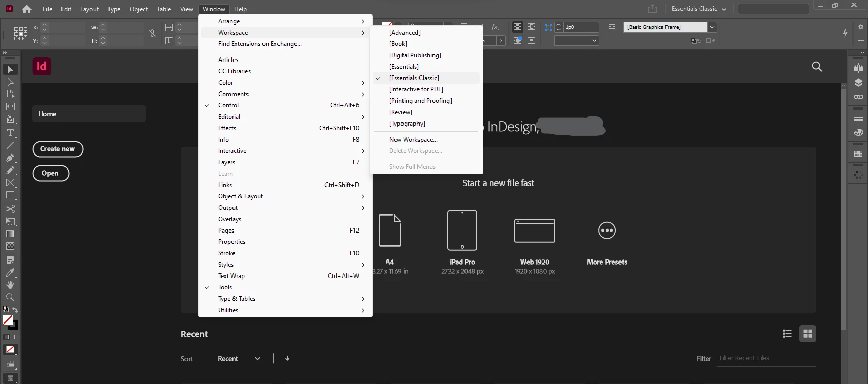
Task: Select the Gradient Swatch tool
Action: coord(10,234)
